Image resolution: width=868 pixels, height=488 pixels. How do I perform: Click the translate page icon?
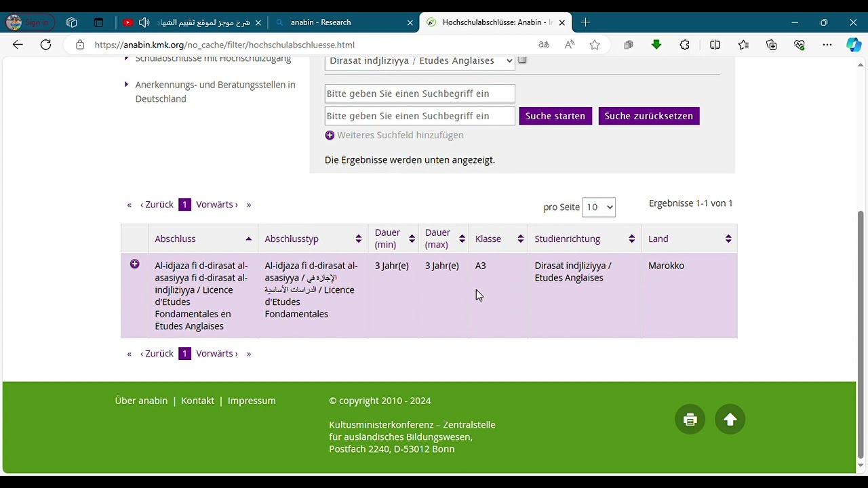coord(543,45)
